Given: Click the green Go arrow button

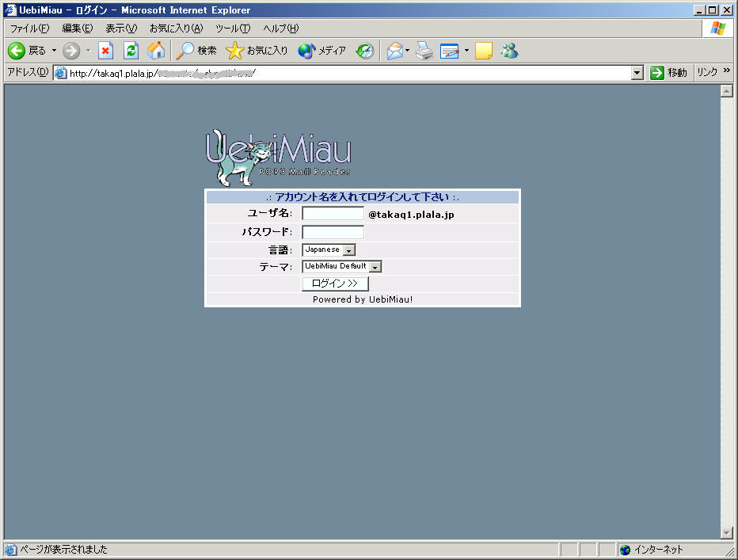Looking at the screenshot, I should point(656,73).
